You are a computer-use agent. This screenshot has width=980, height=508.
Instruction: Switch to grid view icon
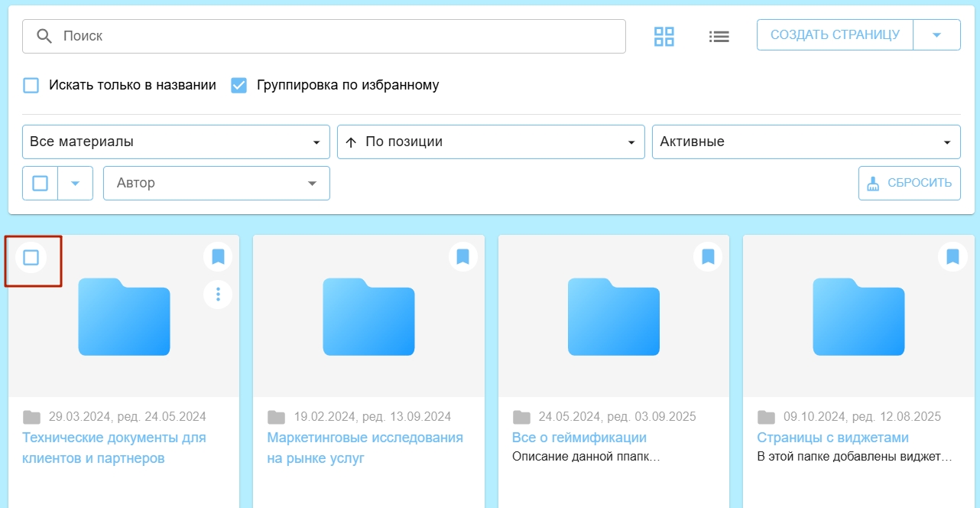coord(664,36)
